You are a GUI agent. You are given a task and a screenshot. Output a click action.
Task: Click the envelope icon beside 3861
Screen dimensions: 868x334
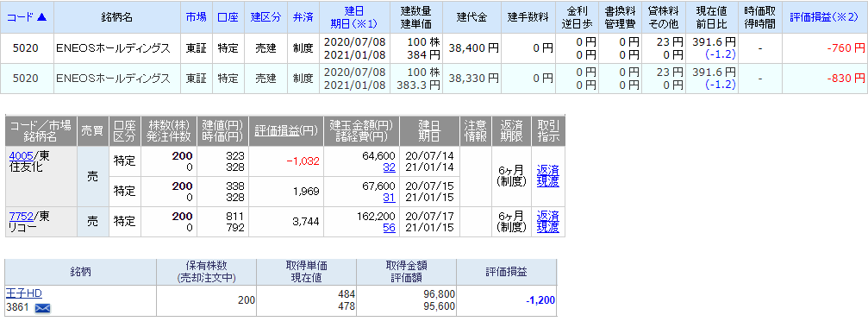[42, 308]
